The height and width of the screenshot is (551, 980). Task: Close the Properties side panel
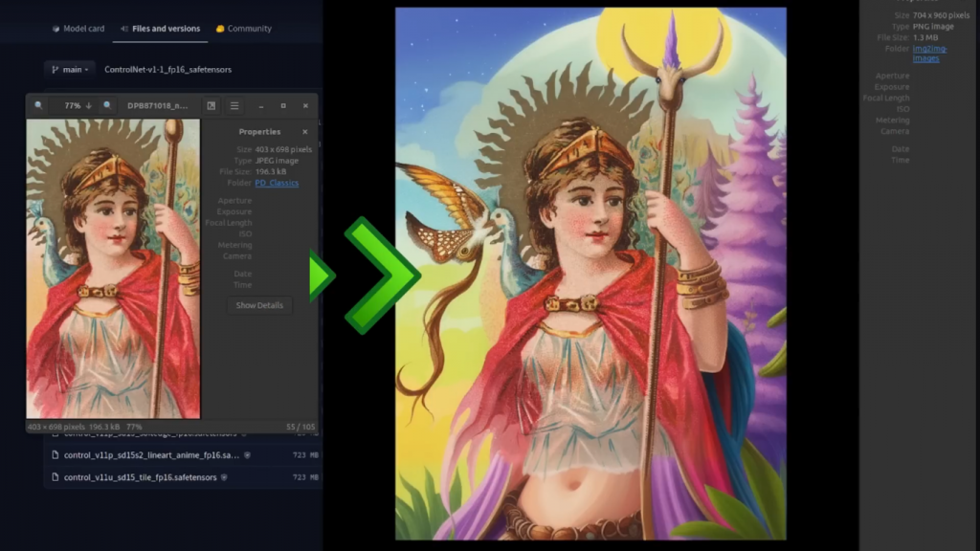(x=305, y=132)
